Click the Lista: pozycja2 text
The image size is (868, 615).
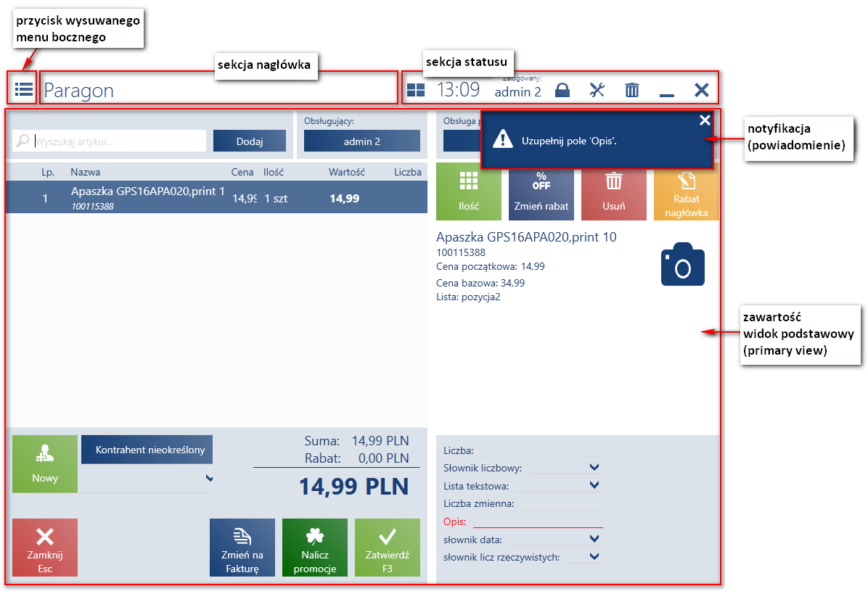[468, 297]
